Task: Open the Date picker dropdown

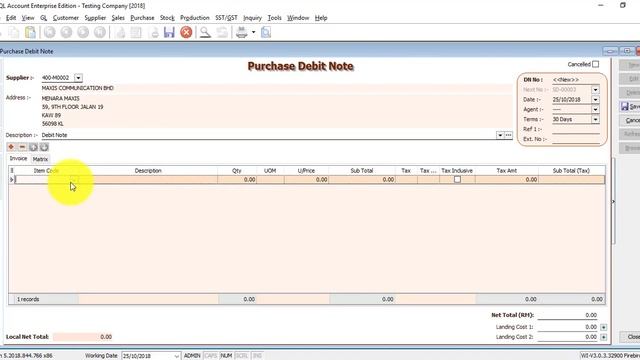Action: pos(596,100)
